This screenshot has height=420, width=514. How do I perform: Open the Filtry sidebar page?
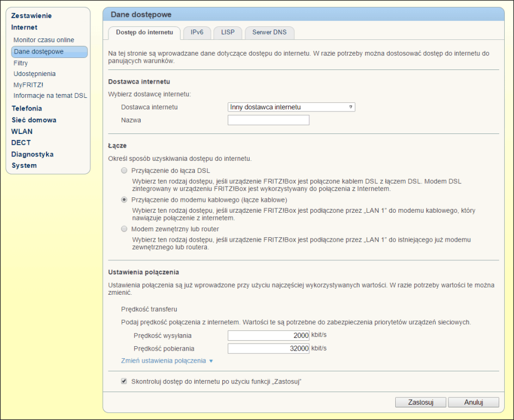click(21, 63)
